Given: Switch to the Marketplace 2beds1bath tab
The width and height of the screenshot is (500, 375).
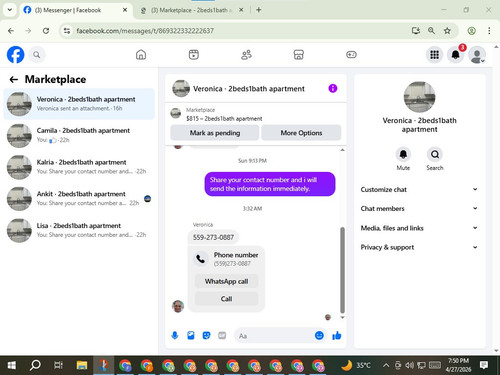Looking at the screenshot, I should 192,10.
